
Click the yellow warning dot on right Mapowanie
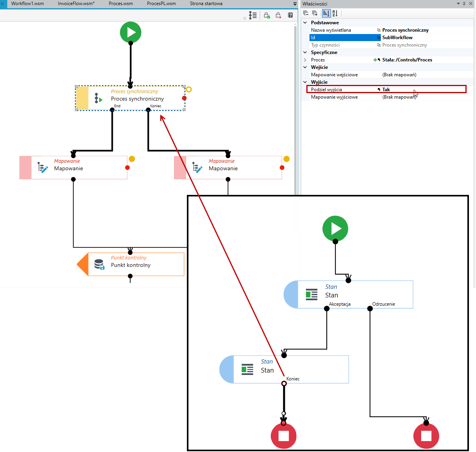pyautogui.click(x=286, y=159)
